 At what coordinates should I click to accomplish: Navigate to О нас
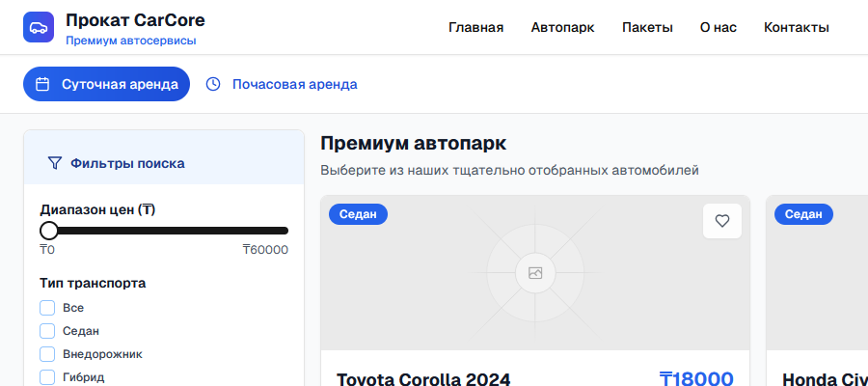click(x=718, y=28)
